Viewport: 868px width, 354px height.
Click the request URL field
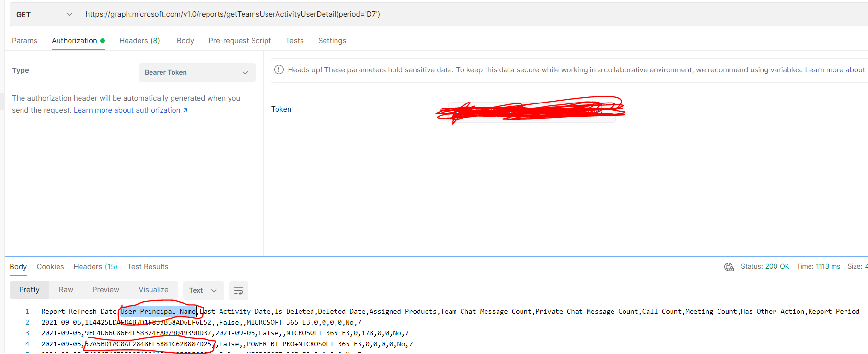(473, 14)
